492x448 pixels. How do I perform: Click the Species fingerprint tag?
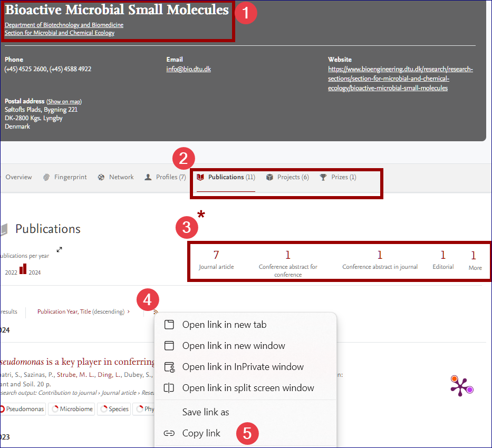[114, 409]
